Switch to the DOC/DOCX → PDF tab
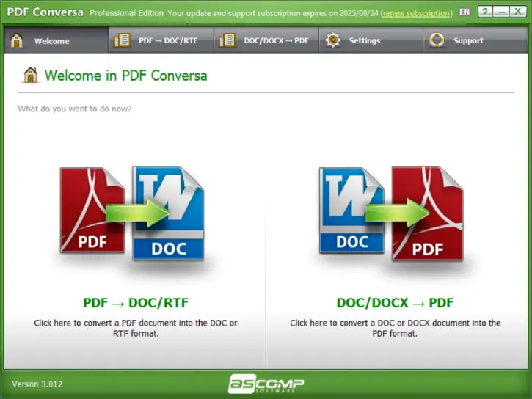The image size is (532, 399). [x=266, y=40]
